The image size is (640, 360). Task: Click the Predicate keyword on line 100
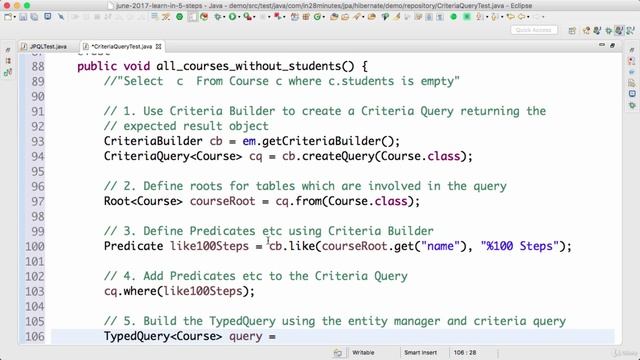click(133, 246)
